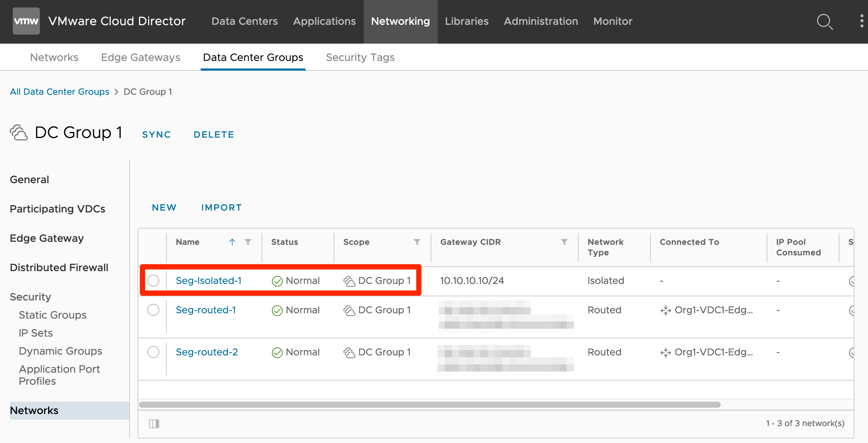The image size is (868, 443).
Task: Open the Seg-routed-2 network link
Action: point(207,352)
